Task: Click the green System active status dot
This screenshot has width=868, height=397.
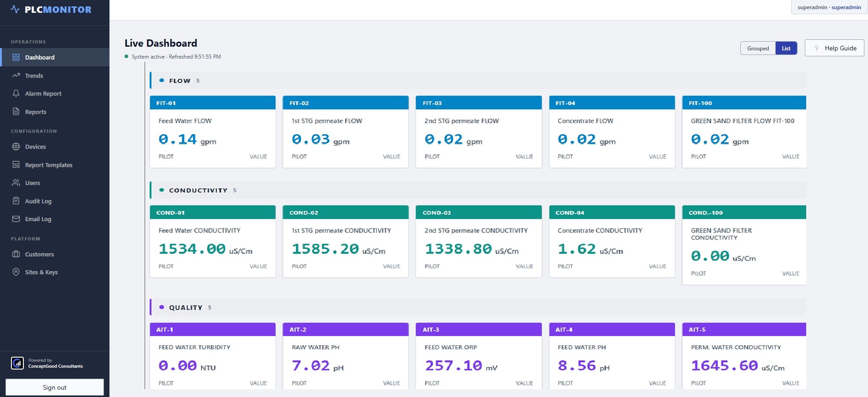Action: coord(126,57)
